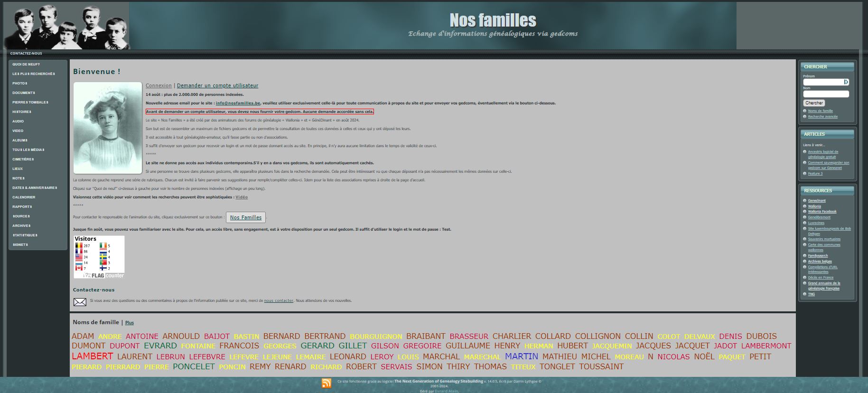Click the Nos Familles contact button
Image resolution: width=868 pixels, height=393 pixels.
[246, 217]
